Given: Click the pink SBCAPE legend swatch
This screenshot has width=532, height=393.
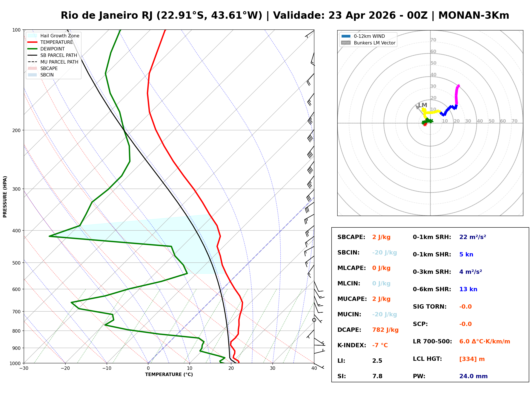Looking at the screenshot, I should (x=32, y=69).
